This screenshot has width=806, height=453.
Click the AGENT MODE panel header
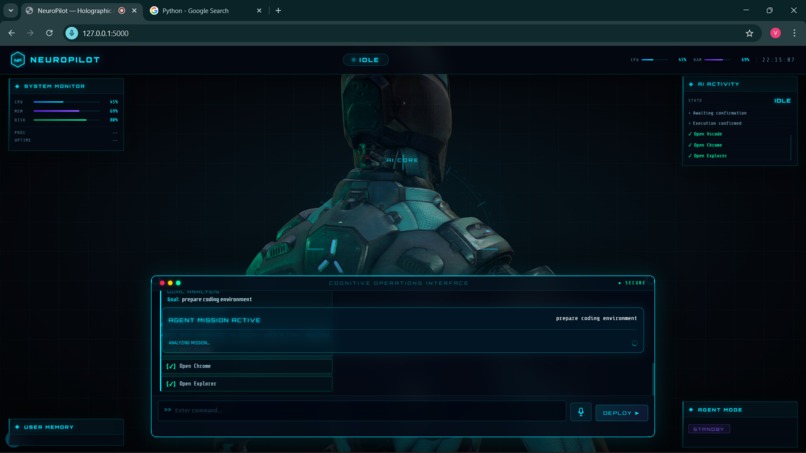(x=740, y=410)
